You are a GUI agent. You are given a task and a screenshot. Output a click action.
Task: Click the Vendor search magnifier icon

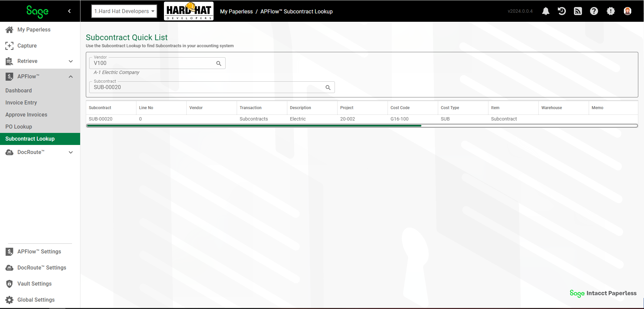(x=219, y=63)
